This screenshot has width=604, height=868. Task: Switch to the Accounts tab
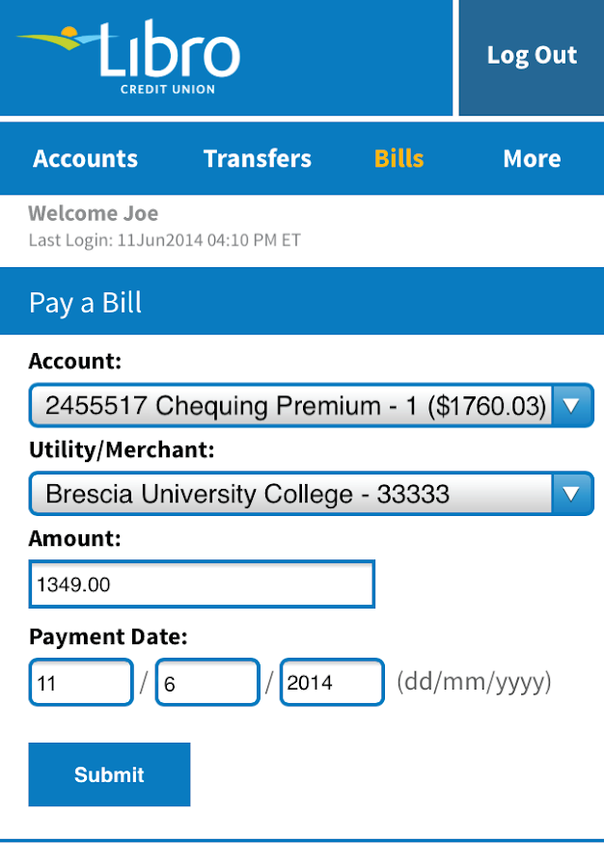(x=86, y=159)
